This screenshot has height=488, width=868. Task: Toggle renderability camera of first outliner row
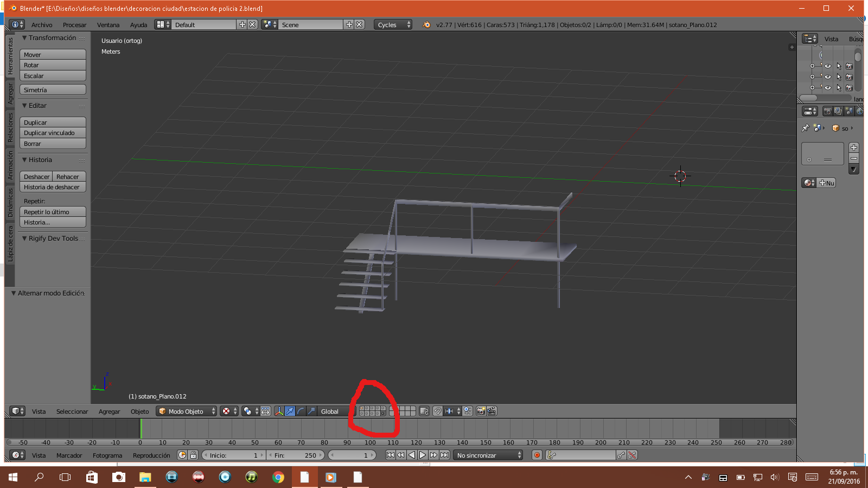(x=850, y=66)
